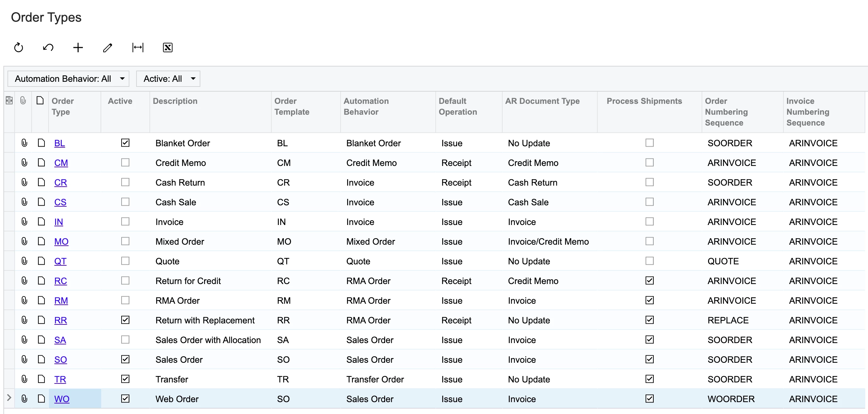Select the WOORDER numbering sequence cell
Screen dimensions: 868x414
pos(731,399)
